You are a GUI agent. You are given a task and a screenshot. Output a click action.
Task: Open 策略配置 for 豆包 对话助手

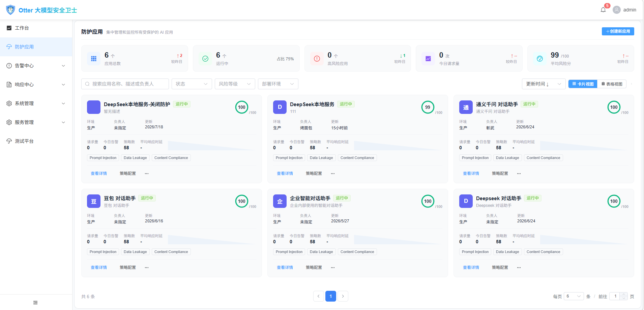(x=128, y=268)
